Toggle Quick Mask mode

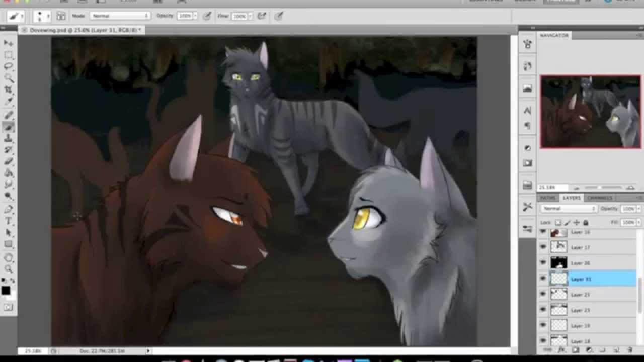click(9, 307)
